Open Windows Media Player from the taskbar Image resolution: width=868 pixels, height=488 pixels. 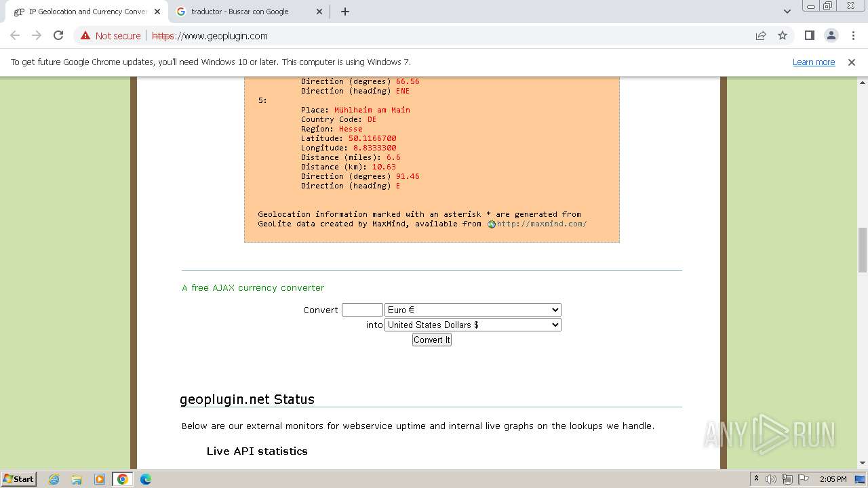point(100,479)
